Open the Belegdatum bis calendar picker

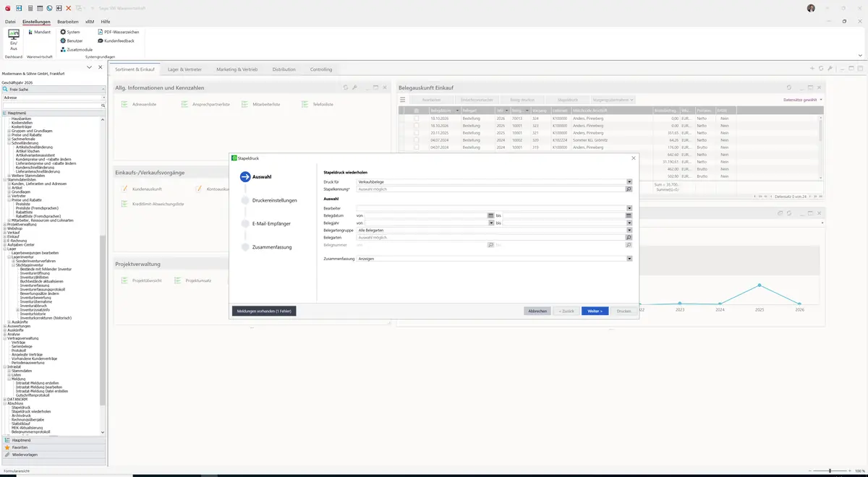[629, 215]
